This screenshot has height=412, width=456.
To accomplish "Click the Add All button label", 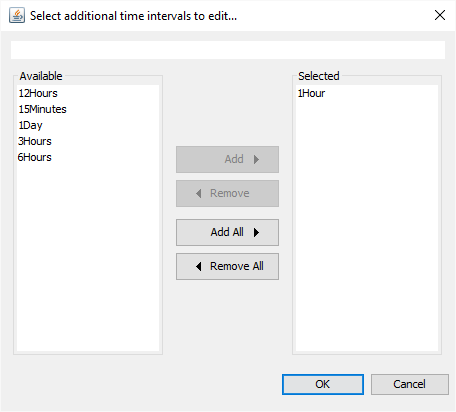I will 227,232.
